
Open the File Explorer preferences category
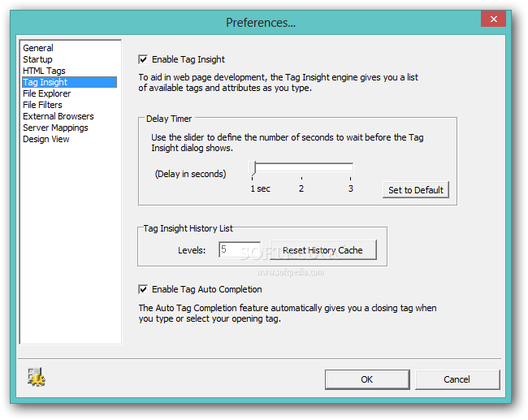click(69, 93)
